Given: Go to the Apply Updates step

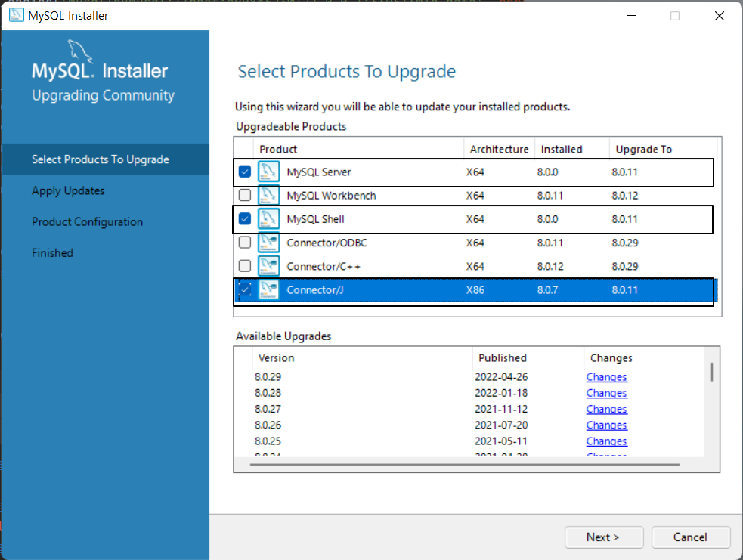Looking at the screenshot, I should 68,190.
